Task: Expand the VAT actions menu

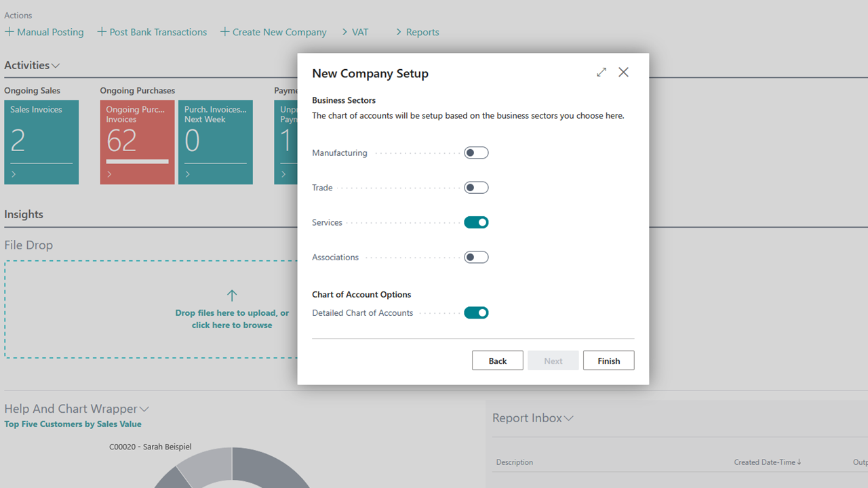Action: pyautogui.click(x=355, y=32)
